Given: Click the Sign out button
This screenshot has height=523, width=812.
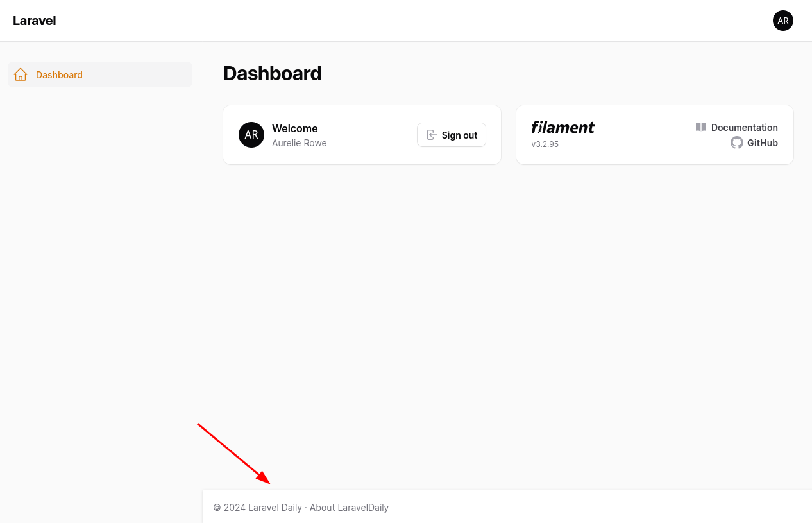Looking at the screenshot, I should tap(452, 135).
